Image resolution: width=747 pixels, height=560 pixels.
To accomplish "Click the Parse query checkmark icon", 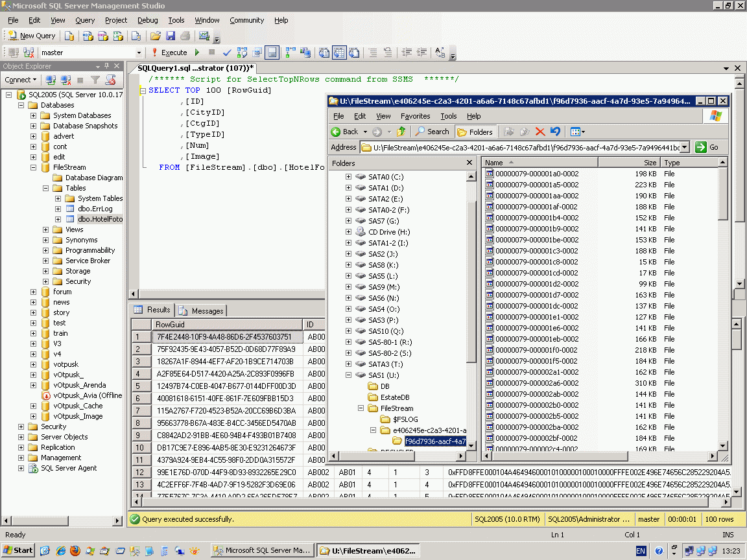I will [227, 52].
